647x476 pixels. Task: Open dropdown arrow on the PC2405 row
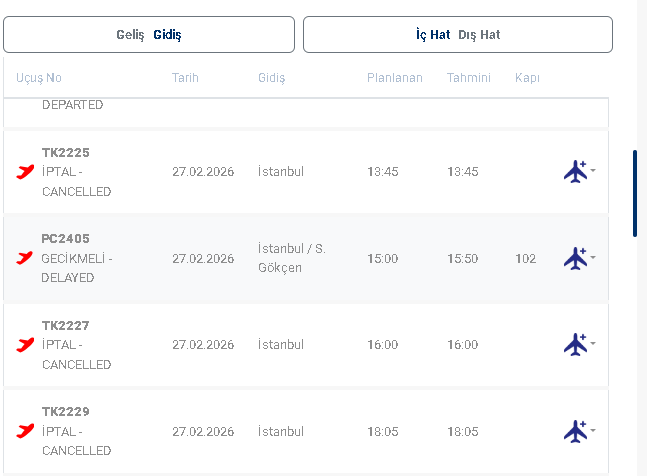coord(594,258)
